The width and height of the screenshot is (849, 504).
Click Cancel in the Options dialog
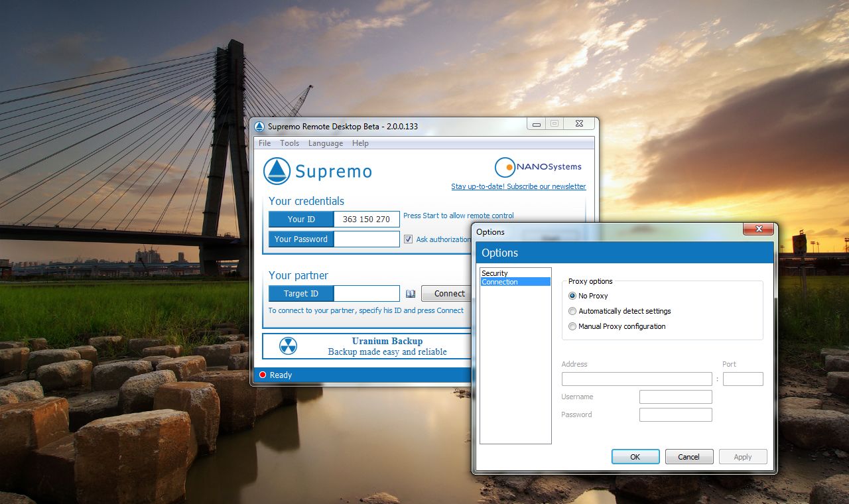tap(688, 457)
